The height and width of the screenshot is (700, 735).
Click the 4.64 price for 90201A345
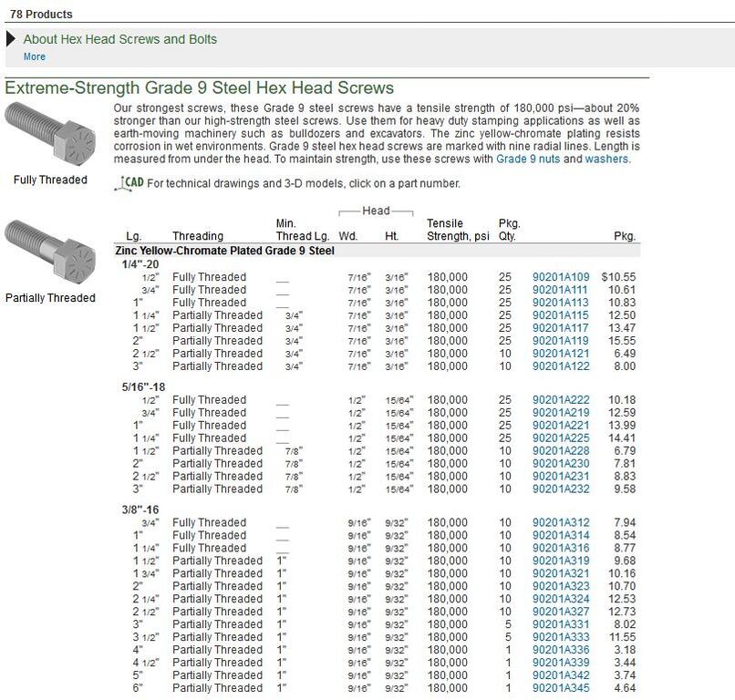(x=625, y=688)
